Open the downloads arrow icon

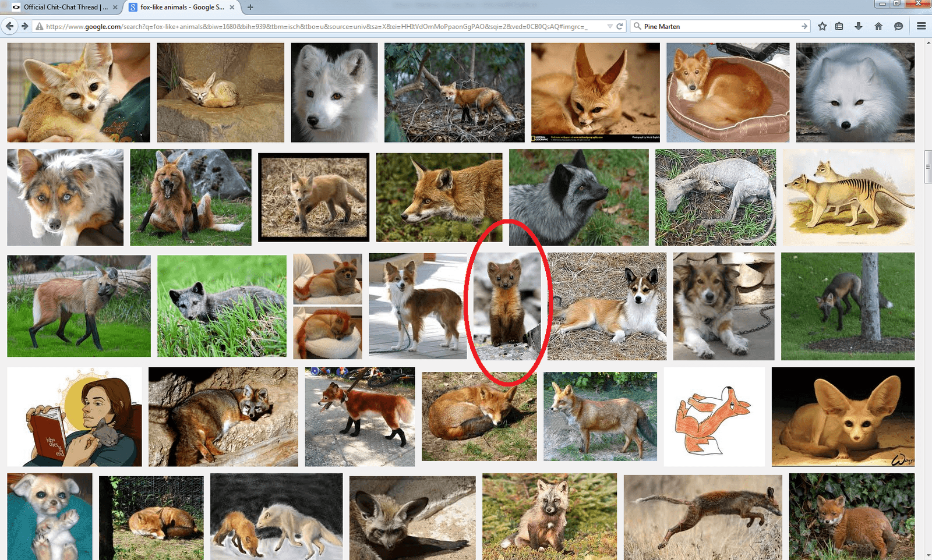(x=859, y=26)
